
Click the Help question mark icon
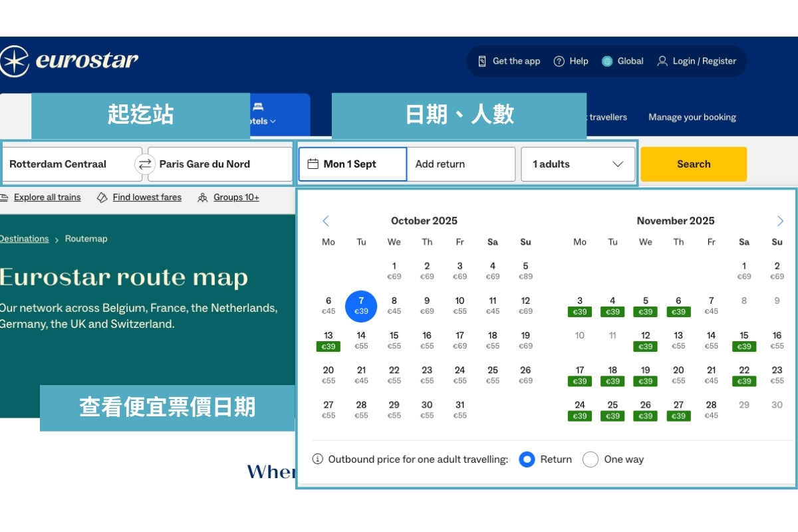click(559, 61)
